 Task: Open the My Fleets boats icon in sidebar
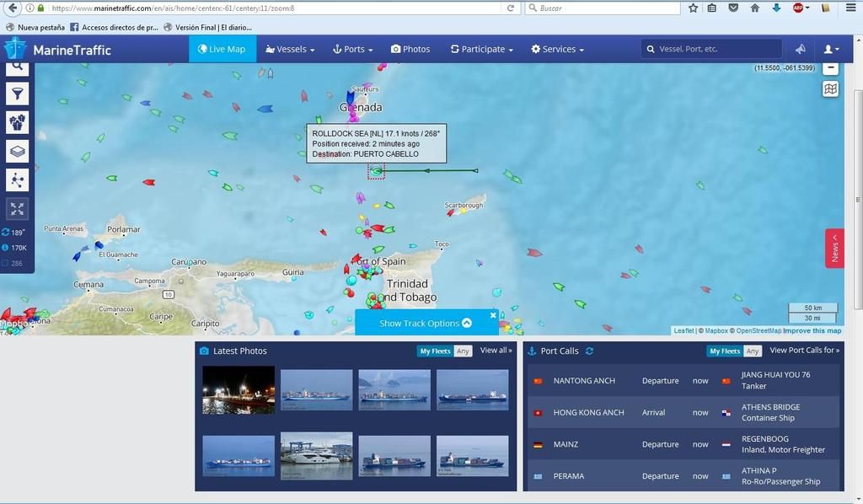[x=17, y=122]
